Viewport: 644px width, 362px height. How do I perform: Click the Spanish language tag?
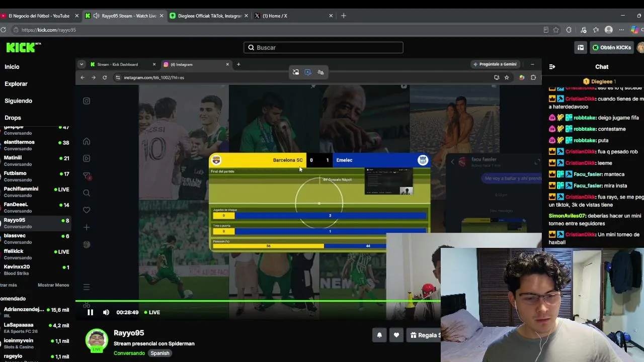coord(160,353)
